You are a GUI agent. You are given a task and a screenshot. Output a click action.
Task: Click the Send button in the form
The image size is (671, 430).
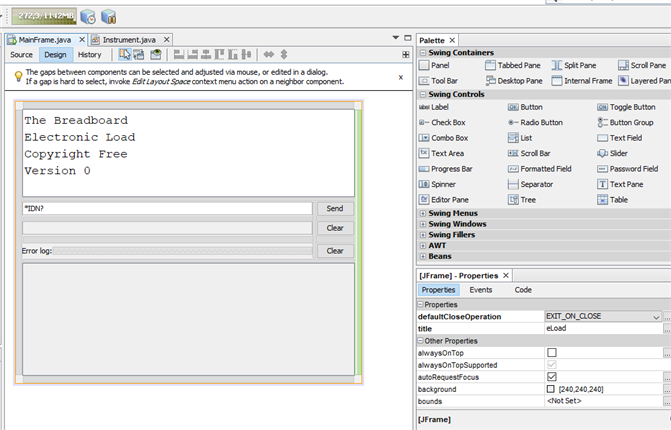point(335,209)
